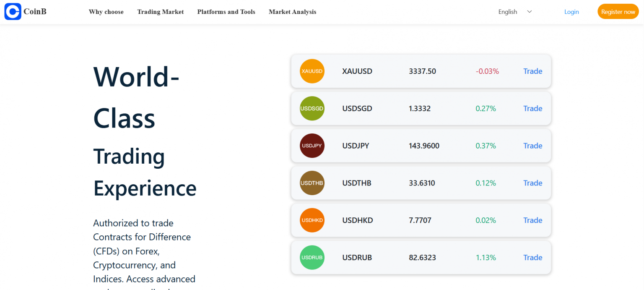Expand language chevron arrow next to English
The image size is (644, 290).
tap(530, 12)
